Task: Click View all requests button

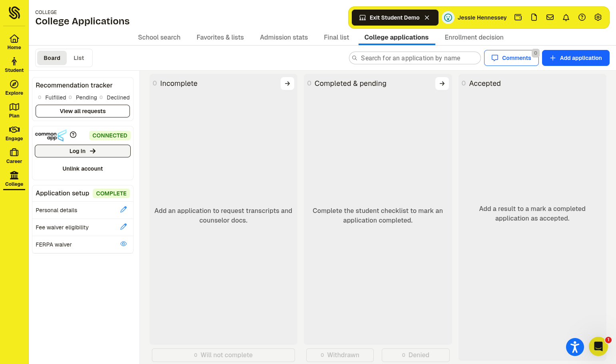Action: point(83,111)
